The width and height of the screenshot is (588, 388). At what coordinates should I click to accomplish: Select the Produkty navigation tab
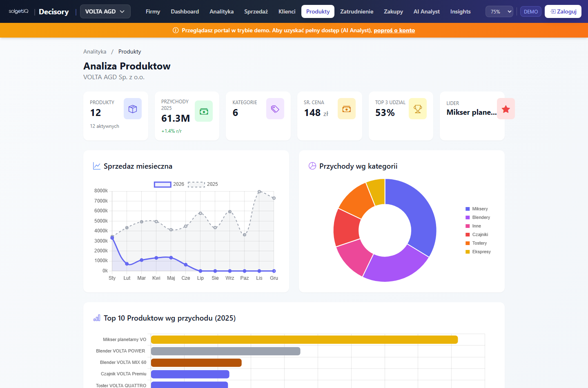pyautogui.click(x=318, y=11)
